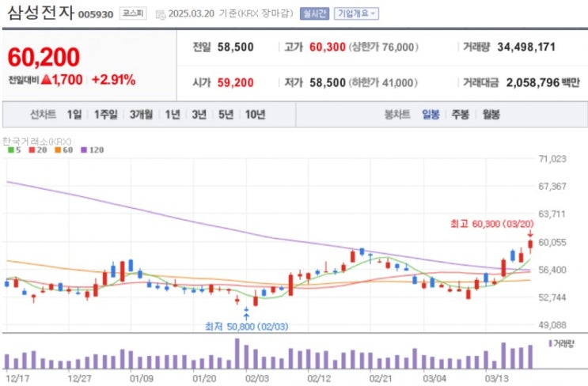Click the 02/03 date axis label

point(257,379)
